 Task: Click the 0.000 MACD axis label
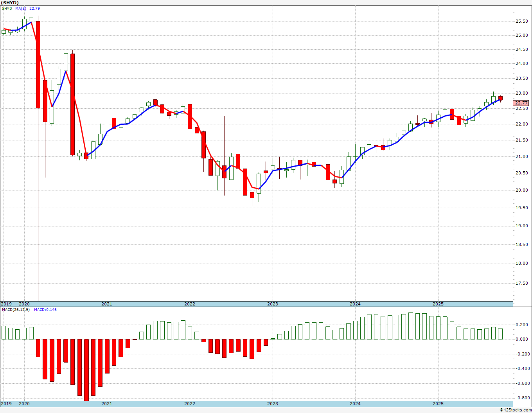521,339
